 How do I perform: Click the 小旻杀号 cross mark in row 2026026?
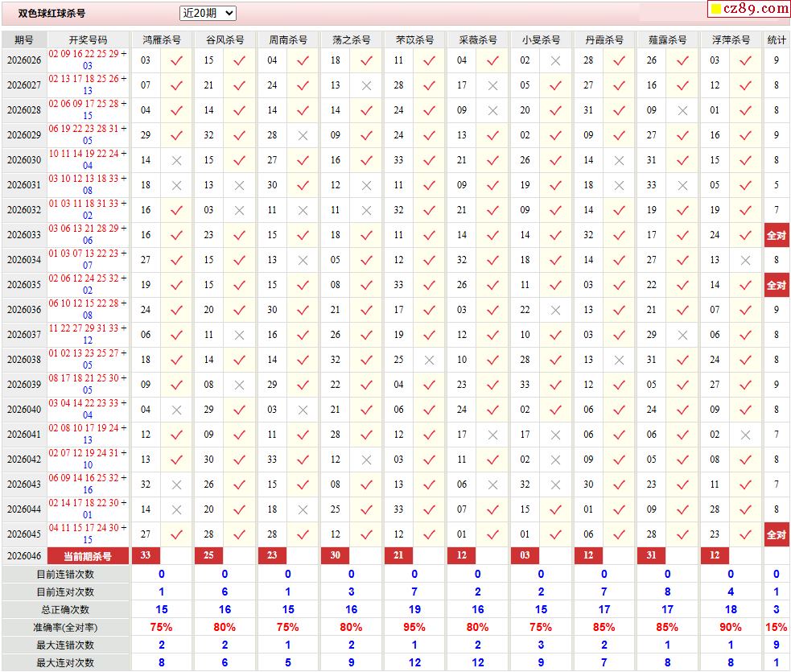pos(555,60)
